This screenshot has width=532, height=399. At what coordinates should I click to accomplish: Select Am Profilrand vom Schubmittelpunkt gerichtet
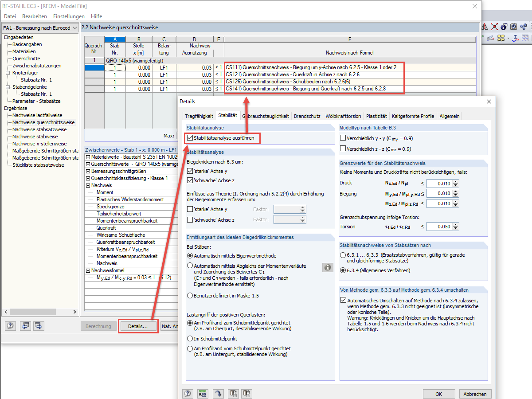(x=190, y=348)
